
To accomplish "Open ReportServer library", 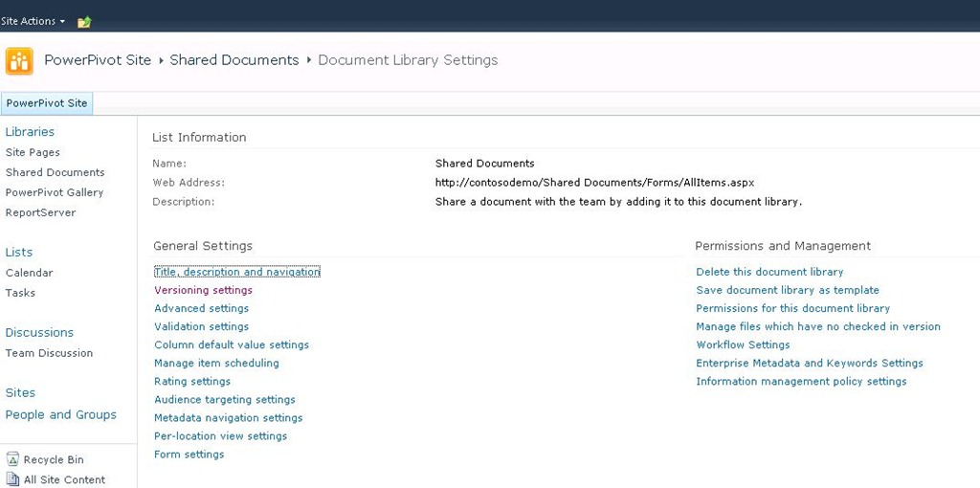I will point(40,212).
